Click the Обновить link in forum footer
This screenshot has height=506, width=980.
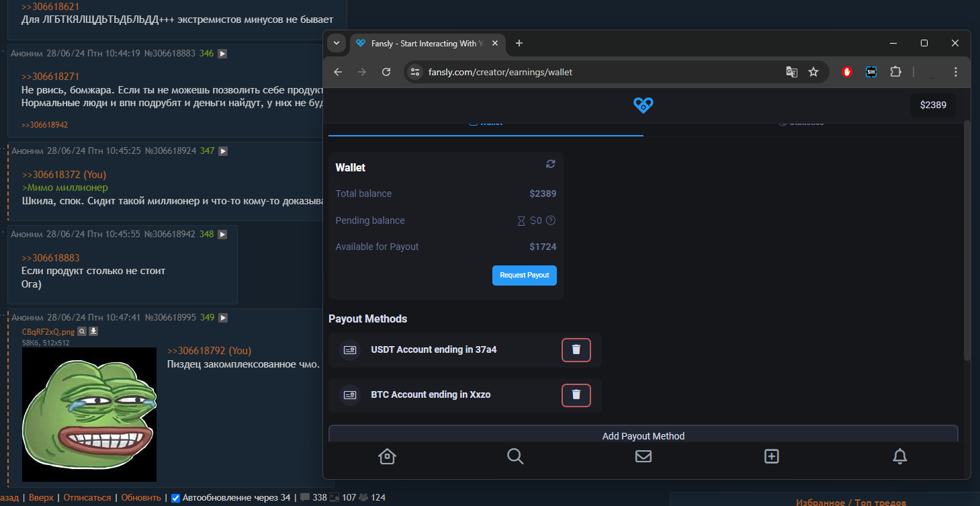(141, 498)
